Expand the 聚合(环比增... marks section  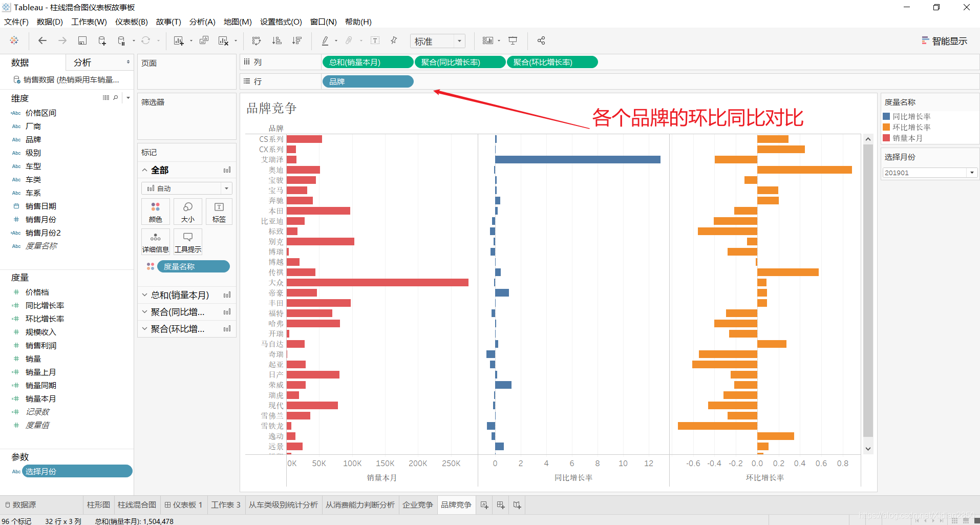145,329
